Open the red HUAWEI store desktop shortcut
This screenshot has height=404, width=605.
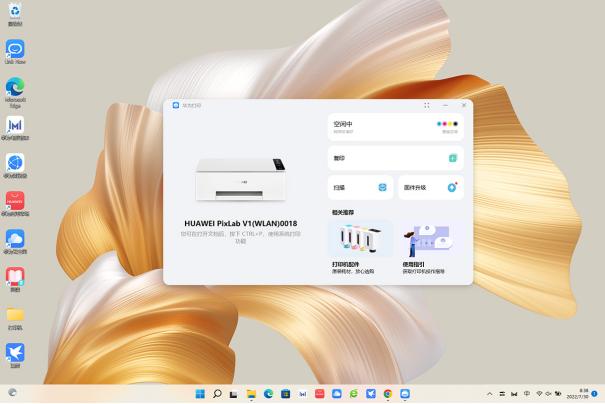tap(15, 203)
